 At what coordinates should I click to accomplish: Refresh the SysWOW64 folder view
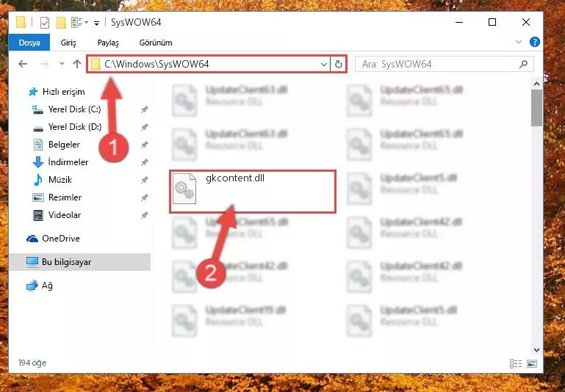(339, 65)
